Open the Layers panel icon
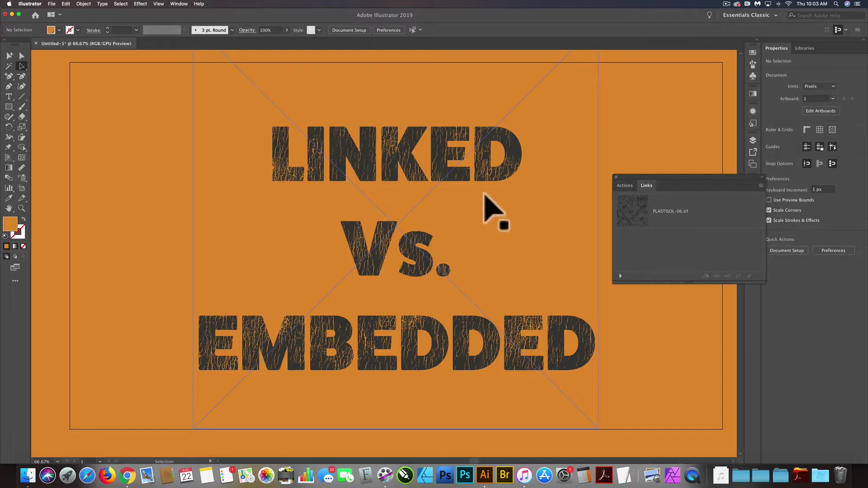This screenshot has width=868, height=488. 753,140
